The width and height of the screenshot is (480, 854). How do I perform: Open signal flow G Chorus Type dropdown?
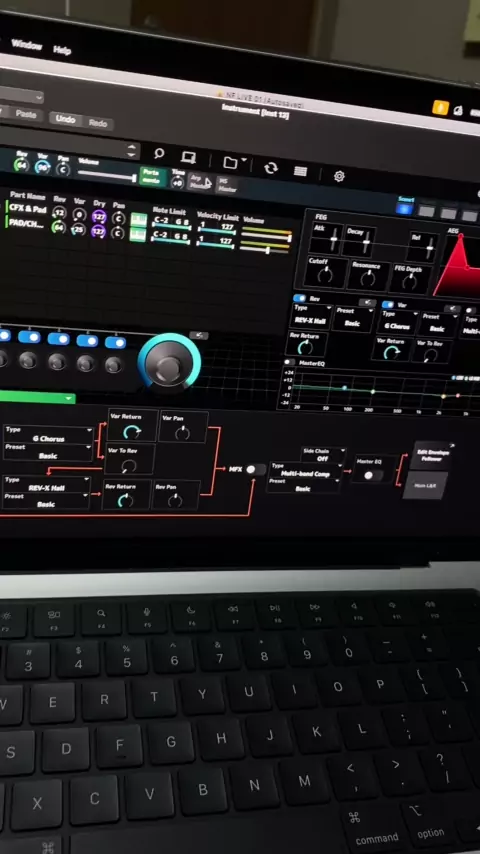point(48,435)
